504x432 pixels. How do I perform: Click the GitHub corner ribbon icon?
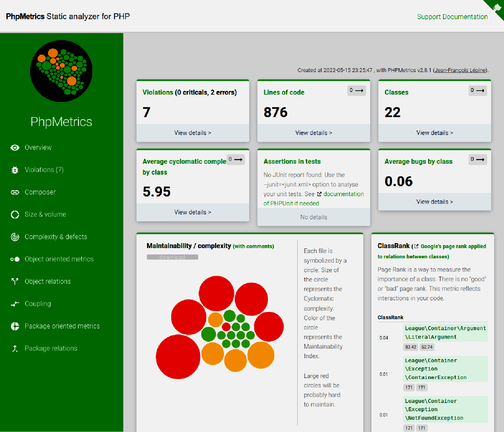(x=496, y=8)
